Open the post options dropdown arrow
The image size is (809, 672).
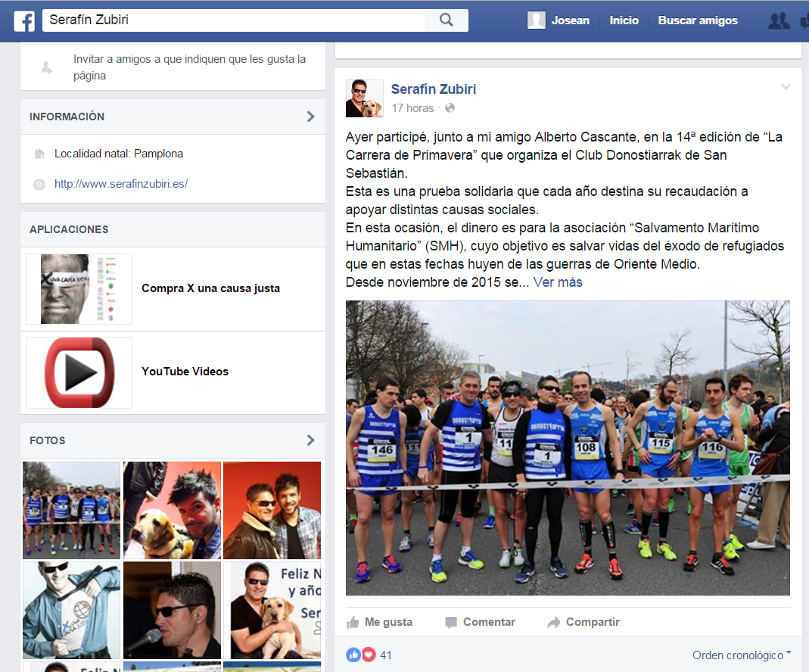click(786, 87)
